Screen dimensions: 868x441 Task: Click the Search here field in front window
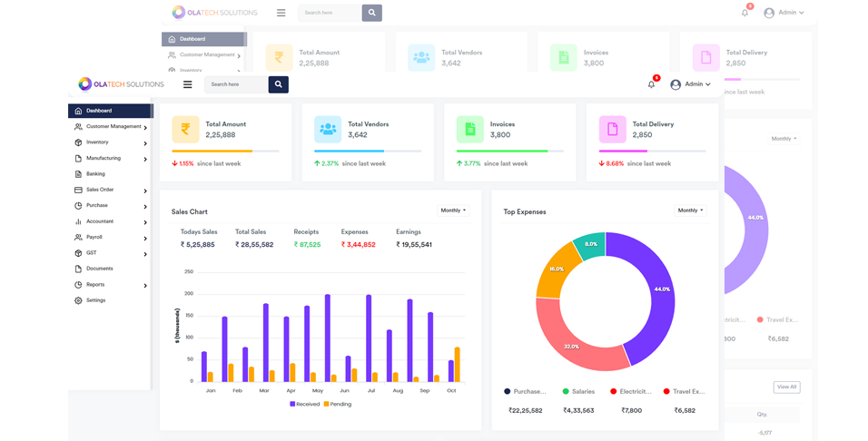pyautogui.click(x=236, y=84)
